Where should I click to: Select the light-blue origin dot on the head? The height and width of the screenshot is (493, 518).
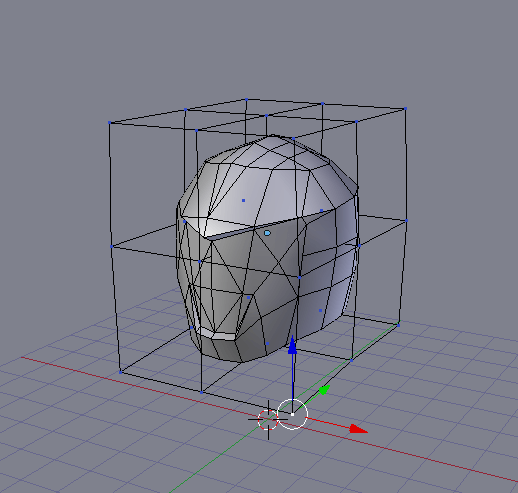(x=267, y=233)
